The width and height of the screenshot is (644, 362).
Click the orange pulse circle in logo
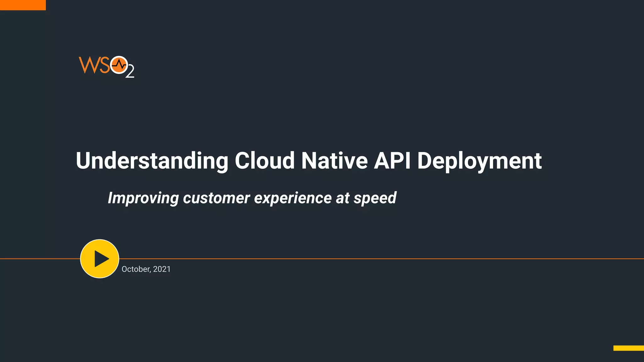[119, 65]
